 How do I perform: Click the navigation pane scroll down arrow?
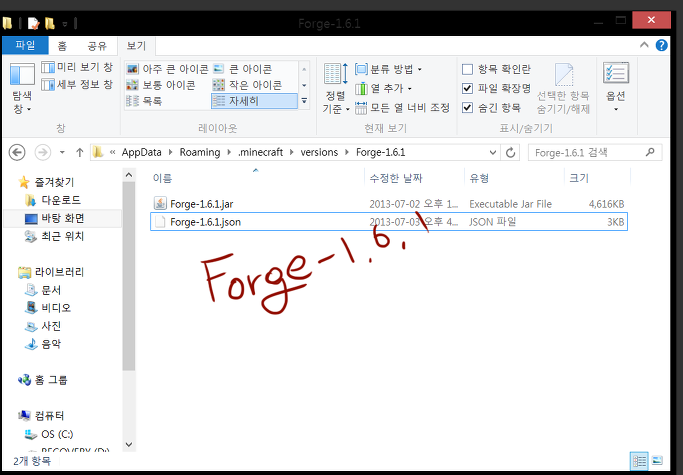128,444
